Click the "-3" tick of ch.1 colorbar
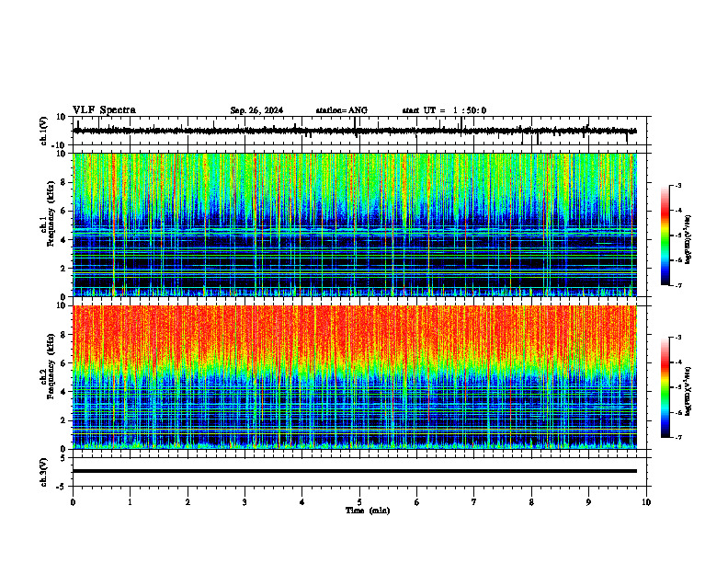728x563 pixels. 678,185
